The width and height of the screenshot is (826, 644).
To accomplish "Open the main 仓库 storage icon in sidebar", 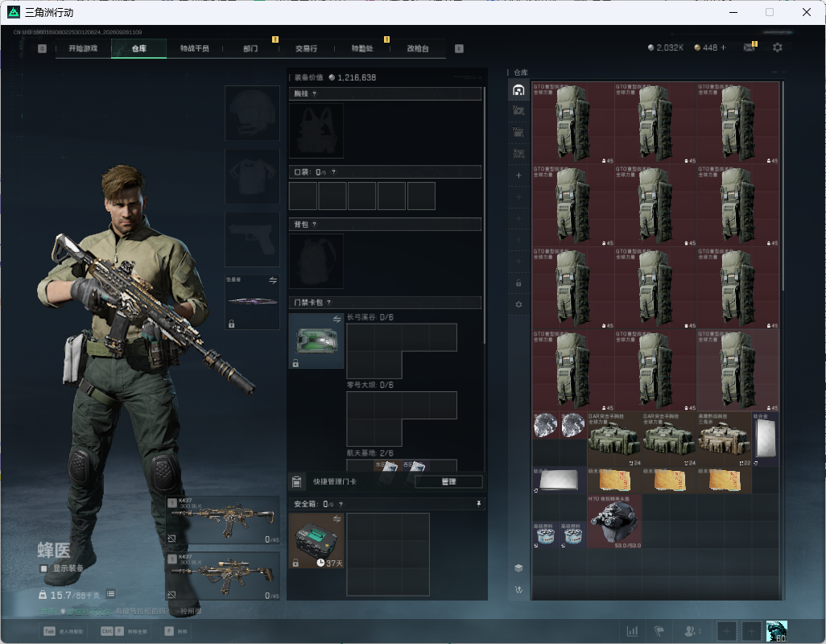I will click(518, 90).
